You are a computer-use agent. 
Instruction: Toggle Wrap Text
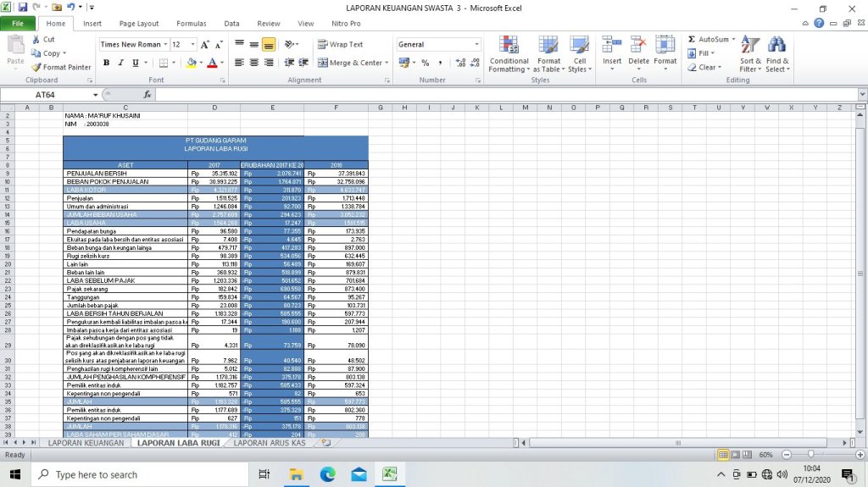[341, 44]
